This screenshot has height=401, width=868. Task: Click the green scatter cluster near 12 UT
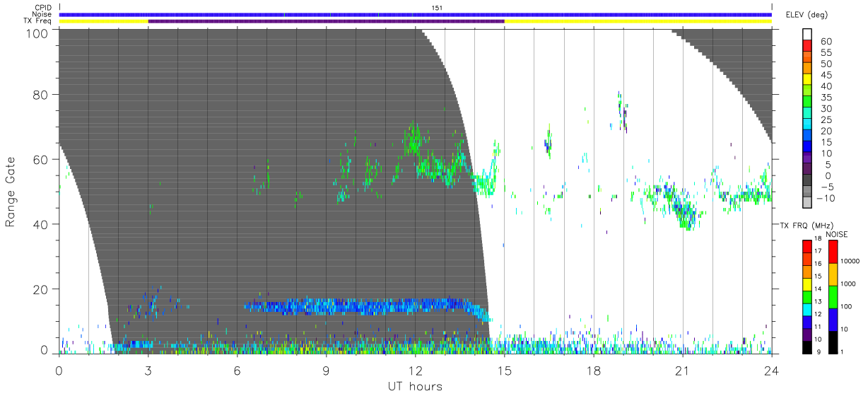pos(414,140)
